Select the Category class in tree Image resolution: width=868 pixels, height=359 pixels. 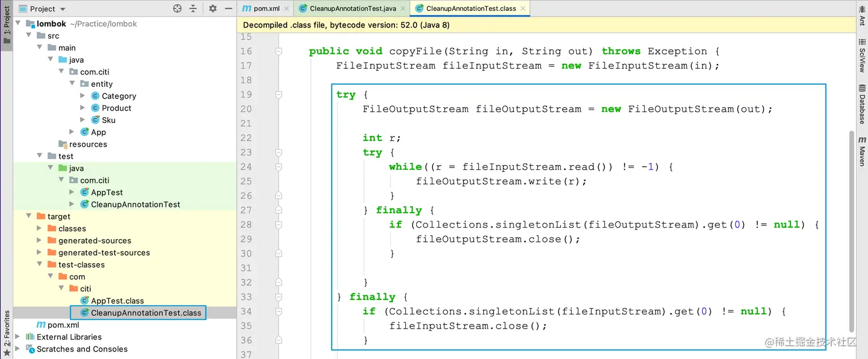pos(119,96)
